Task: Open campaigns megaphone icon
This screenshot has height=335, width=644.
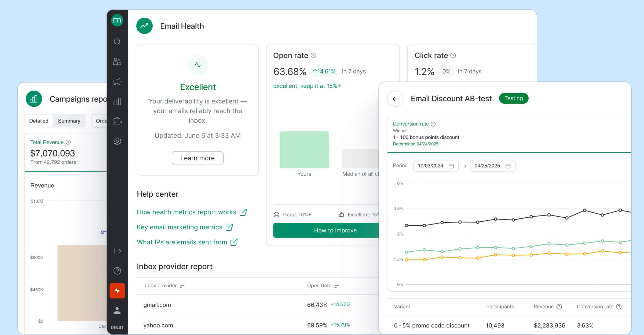Action: [x=117, y=81]
